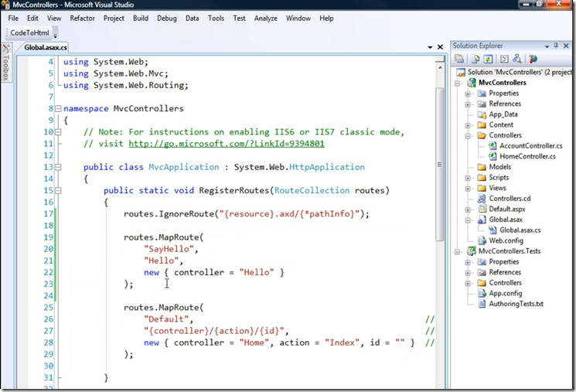Expand the Content folder node
The width and height of the screenshot is (576, 392).
click(468, 125)
